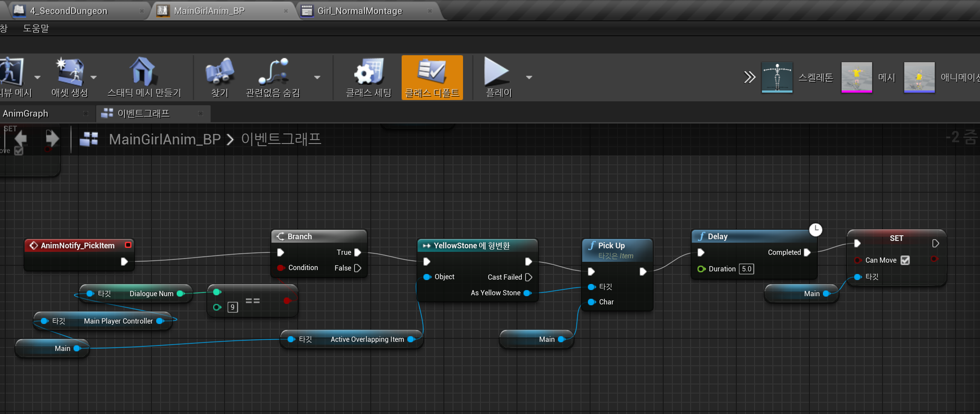This screenshot has height=414, width=980.
Task: Switch to 애니메이션 editor mode thumbnail
Action: (919, 77)
